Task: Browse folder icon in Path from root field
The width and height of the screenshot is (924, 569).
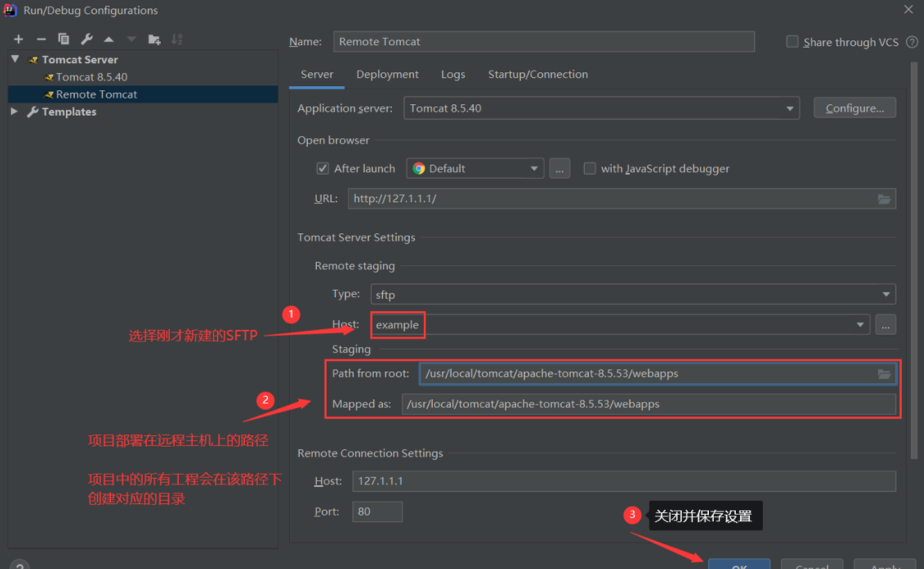Action: pos(884,374)
